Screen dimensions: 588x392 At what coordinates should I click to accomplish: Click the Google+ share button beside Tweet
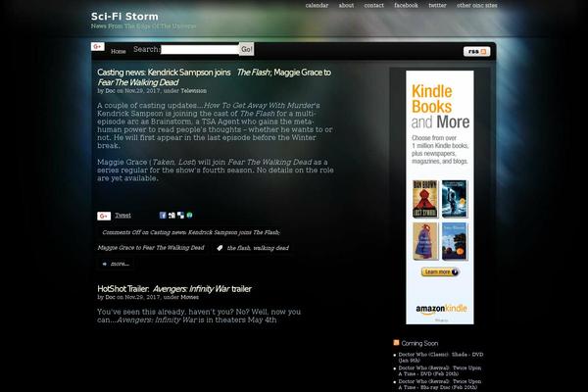[x=104, y=216]
